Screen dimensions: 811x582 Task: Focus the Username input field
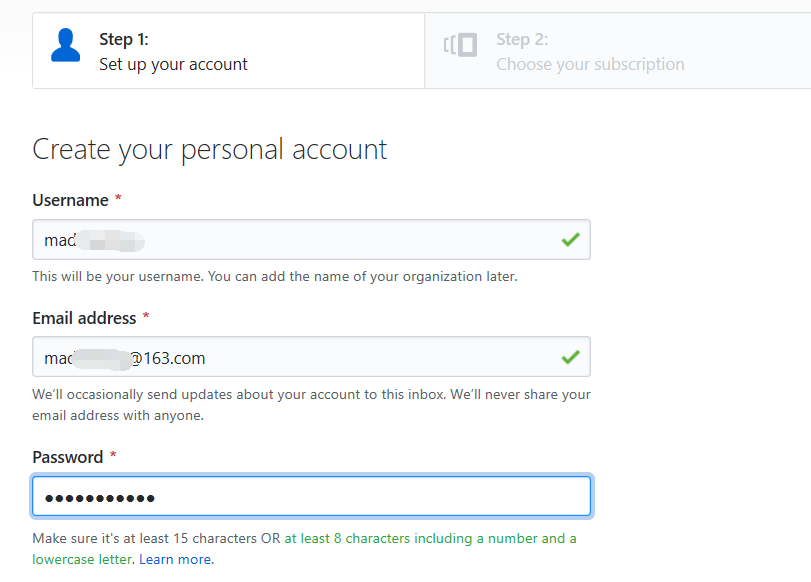(x=311, y=240)
